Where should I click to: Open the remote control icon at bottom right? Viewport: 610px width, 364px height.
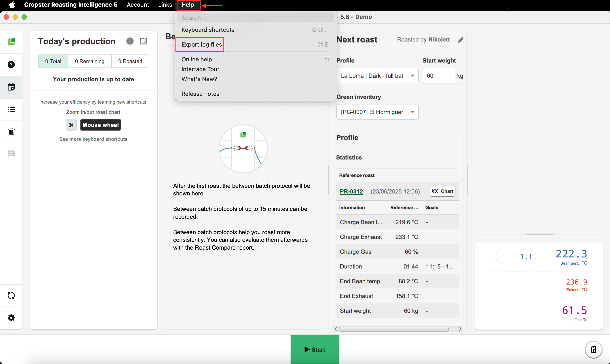(x=593, y=349)
